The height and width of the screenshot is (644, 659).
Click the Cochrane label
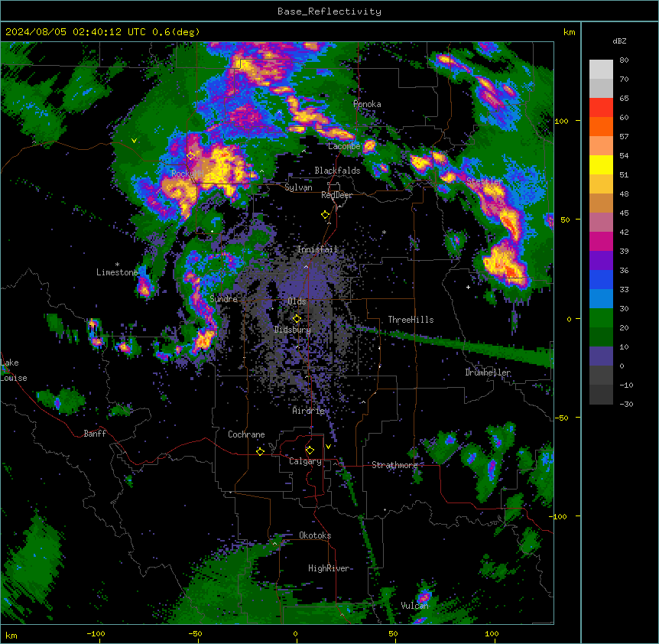coord(246,434)
